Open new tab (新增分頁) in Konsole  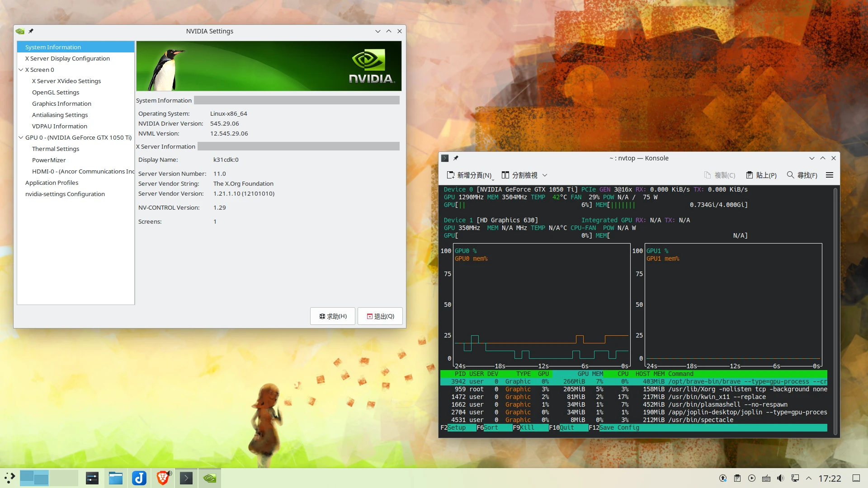coord(469,175)
